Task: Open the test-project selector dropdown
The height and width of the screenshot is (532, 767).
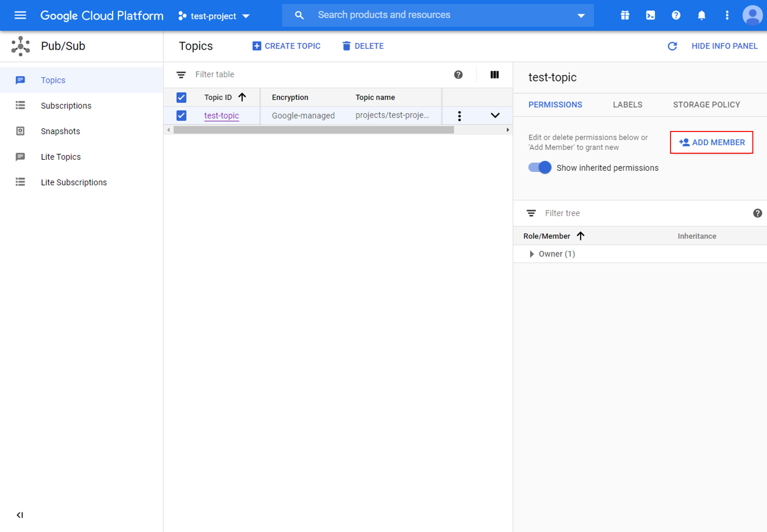Action: pos(214,16)
